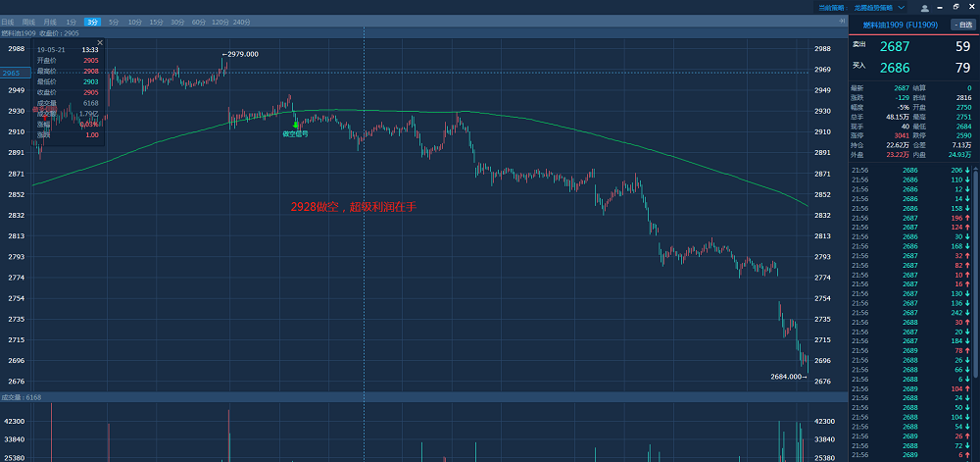
Task: Close the candle info tooltip popup
Action: point(99,43)
